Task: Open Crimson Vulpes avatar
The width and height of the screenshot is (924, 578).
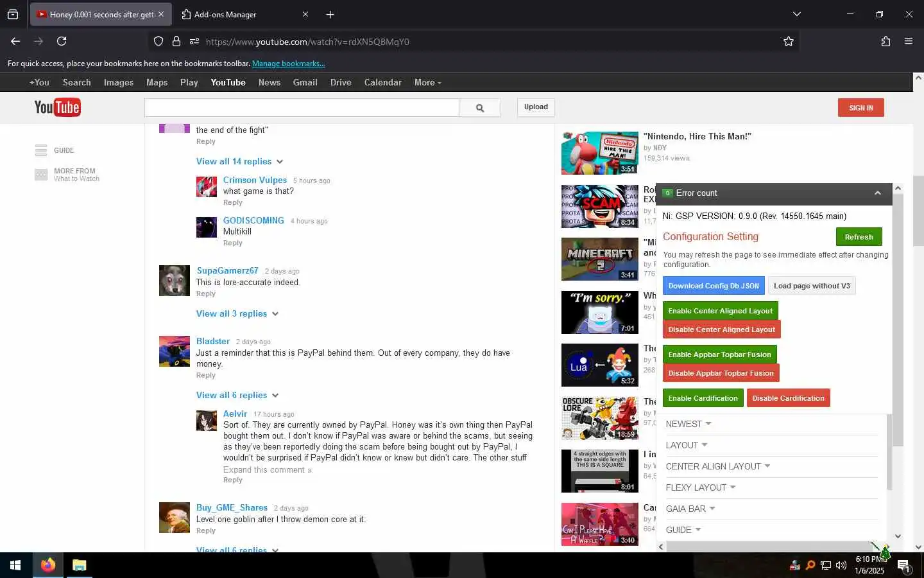Action: (207, 187)
